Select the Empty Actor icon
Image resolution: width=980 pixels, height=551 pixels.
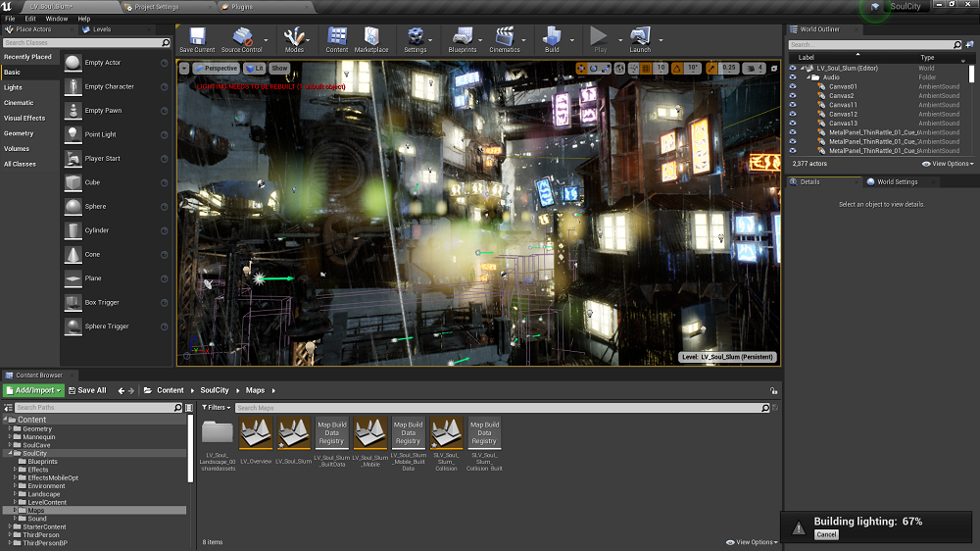pyautogui.click(x=73, y=63)
